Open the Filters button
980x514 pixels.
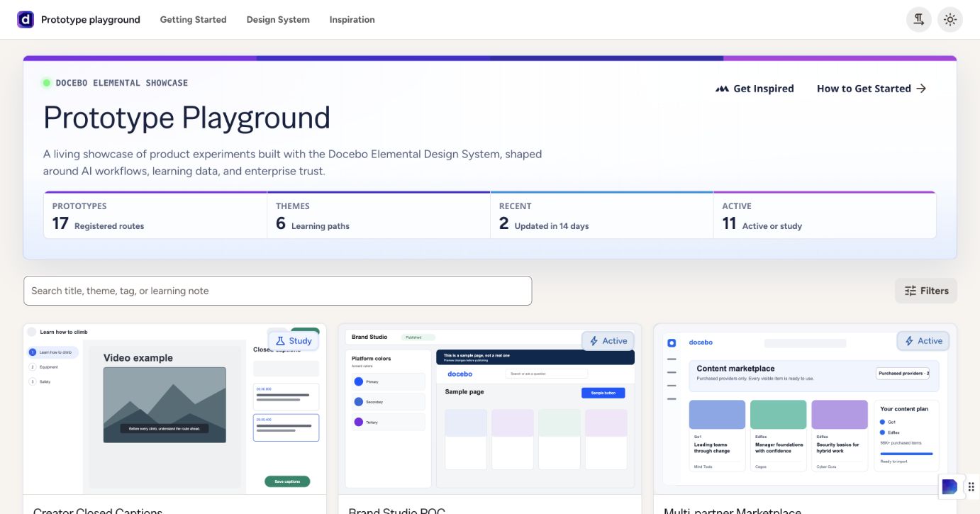coord(926,291)
